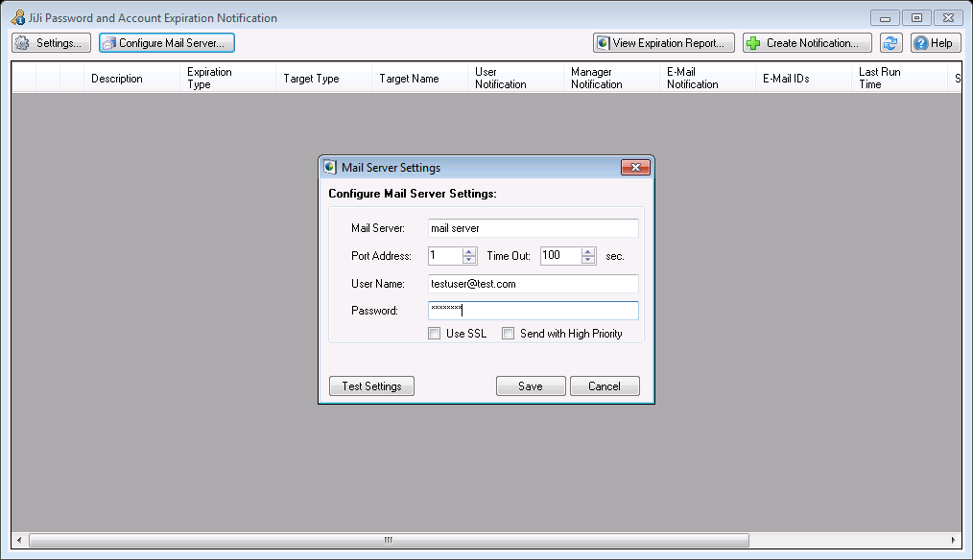
Task: Minimize the JiJi main window
Action: [x=885, y=18]
